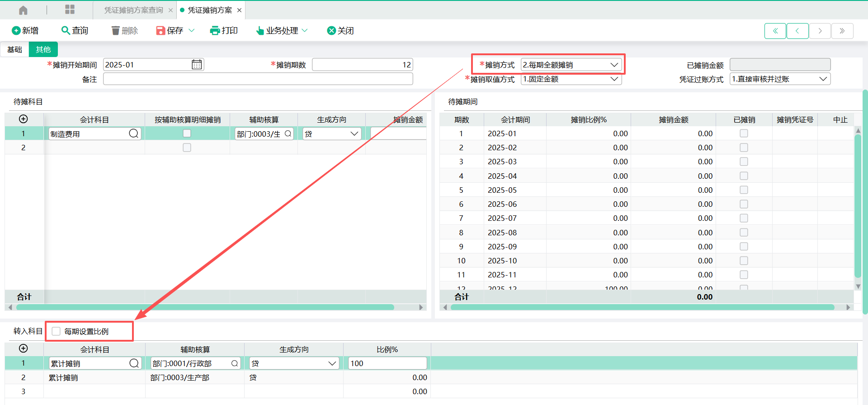Check 已摊销 box for 2025-06
868x405 pixels.
[x=744, y=204]
